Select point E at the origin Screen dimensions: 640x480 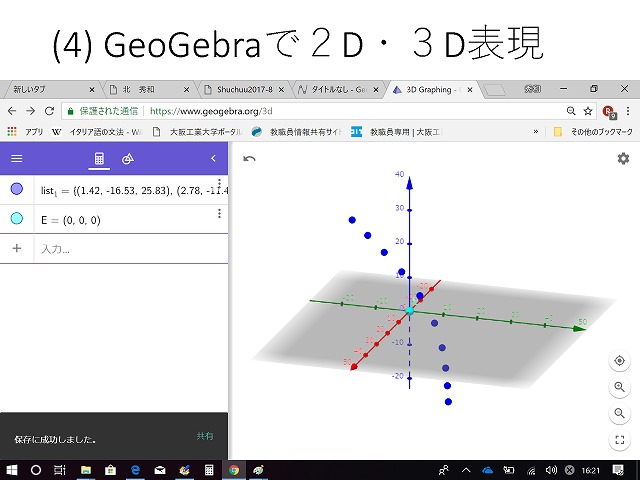tap(410, 311)
